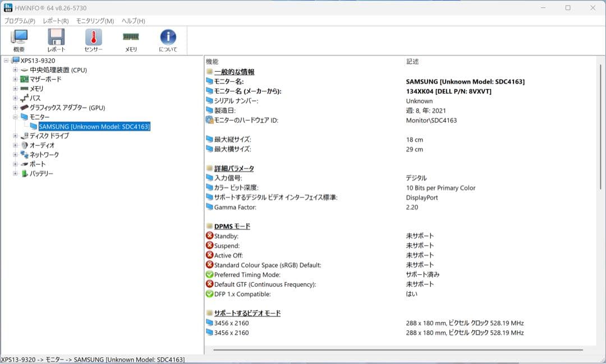Select SAMSUNG [Unknown Model: SDC4163] in tree
This screenshot has height=364, width=606.
94,126
